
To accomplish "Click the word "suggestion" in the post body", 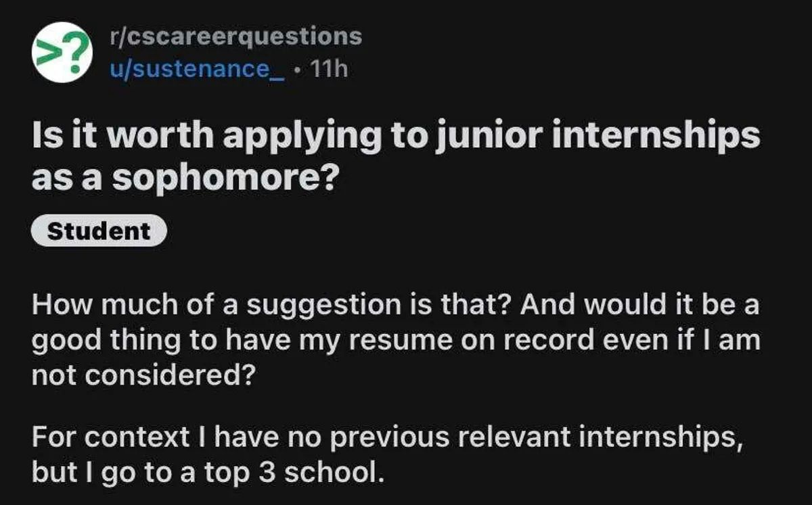I will coord(321,308).
